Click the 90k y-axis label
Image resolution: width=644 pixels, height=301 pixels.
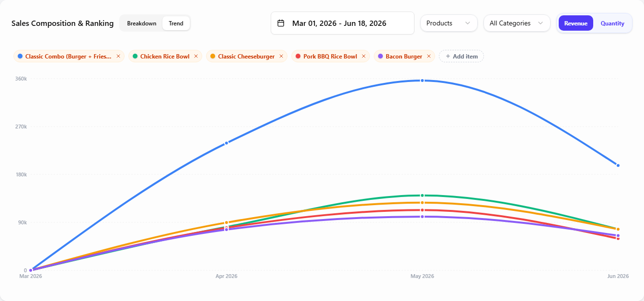coord(23,222)
